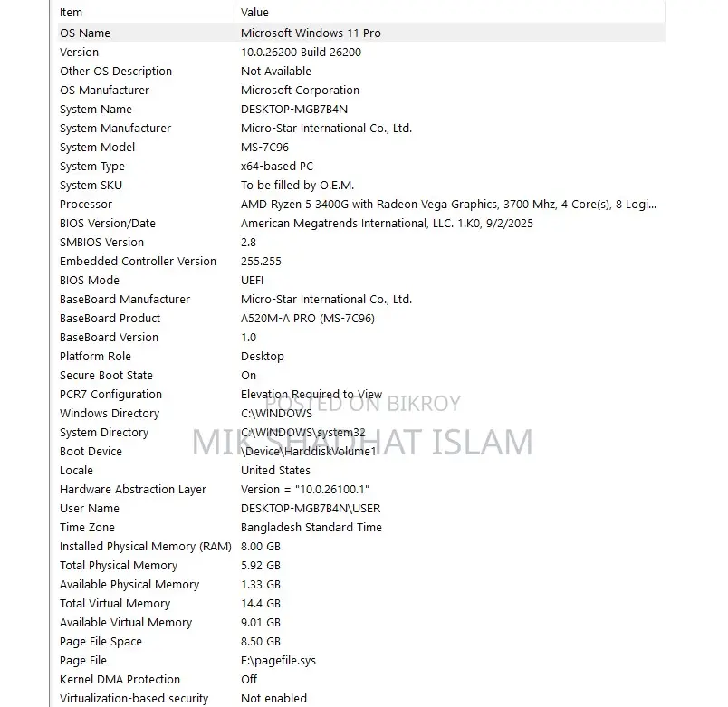Select the Kernel DMA Protection row
The width and height of the screenshot is (728, 707).
tap(361, 680)
